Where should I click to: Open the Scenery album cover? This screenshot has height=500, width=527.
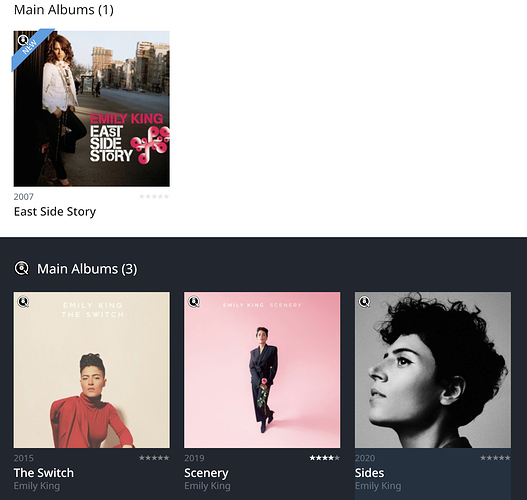(262, 370)
